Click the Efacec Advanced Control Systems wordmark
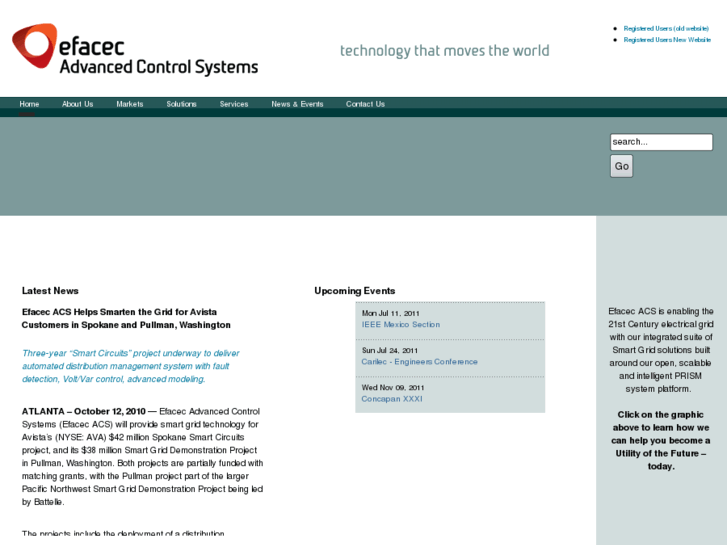727x545 pixels. [x=158, y=57]
